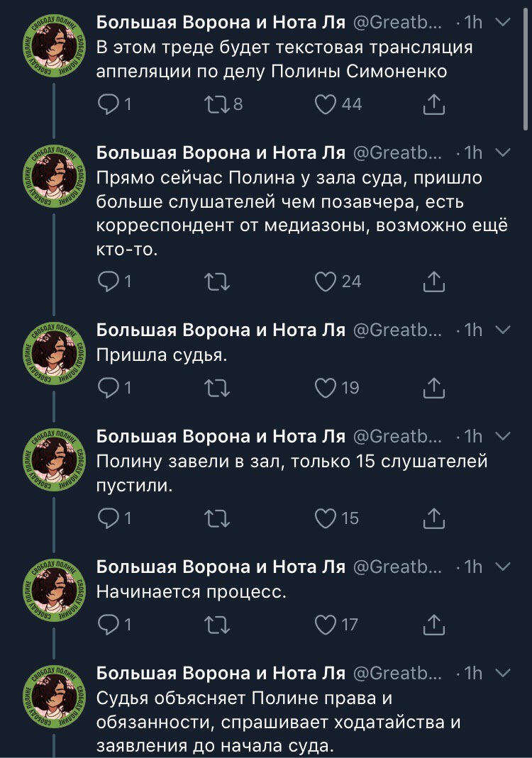Share the first tweet in the thread
Image resolution: width=532 pixels, height=758 pixels.
click(433, 105)
